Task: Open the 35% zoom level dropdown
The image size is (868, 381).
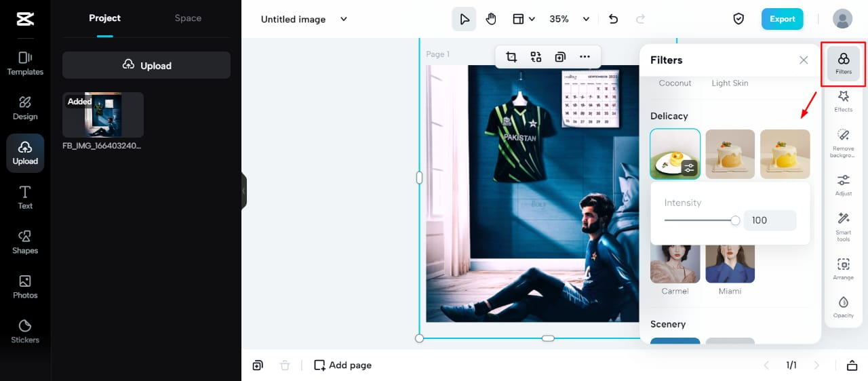Action: pyautogui.click(x=569, y=19)
